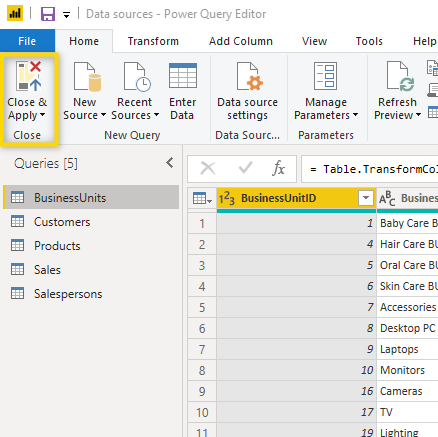Image resolution: width=438 pixels, height=437 pixels.
Task: Expand the Refresh Preview dropdown arrow
Action: point(418,115)
